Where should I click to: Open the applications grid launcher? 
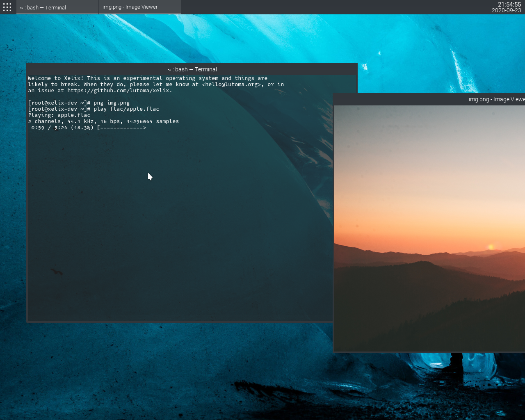coord(7,7)
